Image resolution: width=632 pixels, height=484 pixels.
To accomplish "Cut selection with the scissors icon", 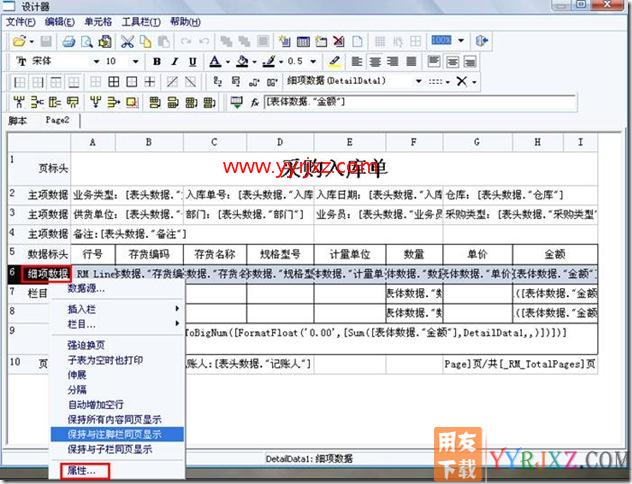I will 127,41.
